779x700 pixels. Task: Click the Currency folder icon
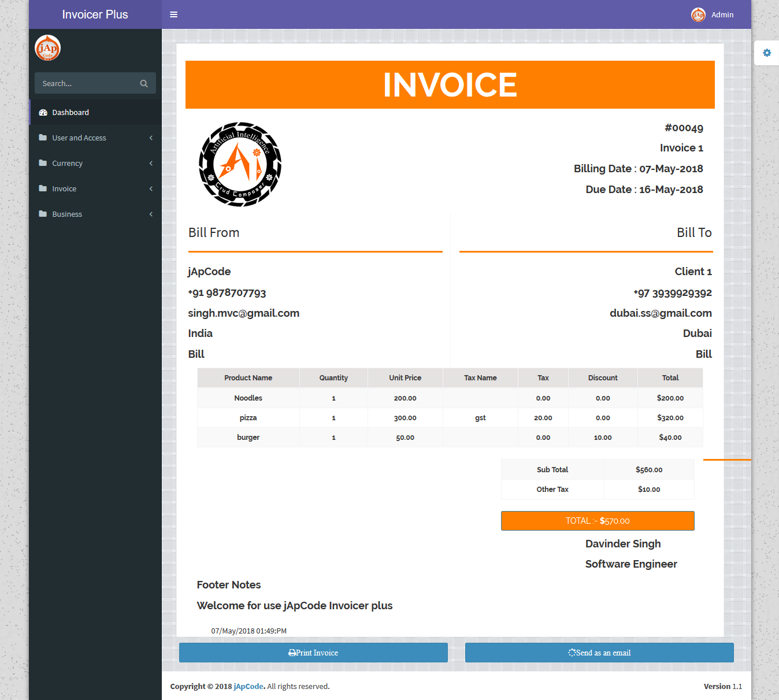43,163
